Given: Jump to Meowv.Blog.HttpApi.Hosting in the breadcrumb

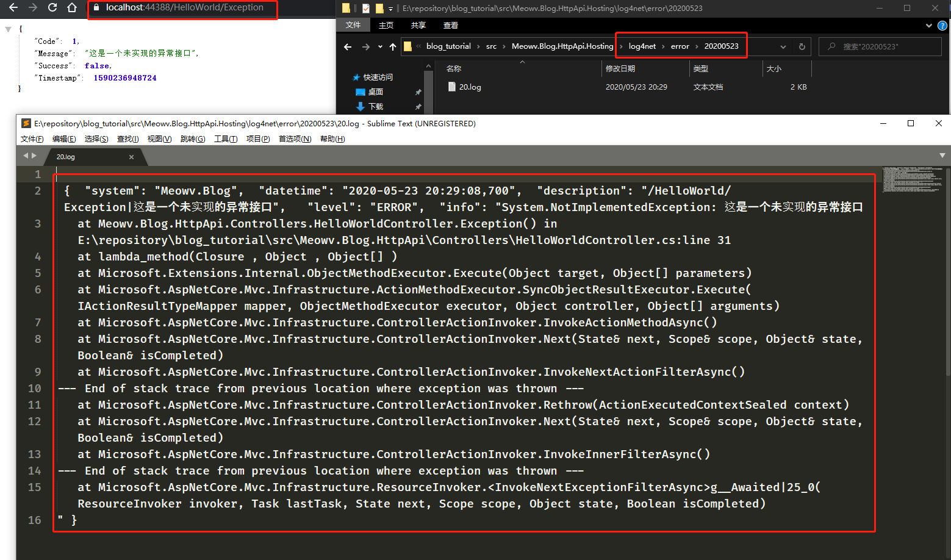Looking at the screenshot, I should pos(562,46).
